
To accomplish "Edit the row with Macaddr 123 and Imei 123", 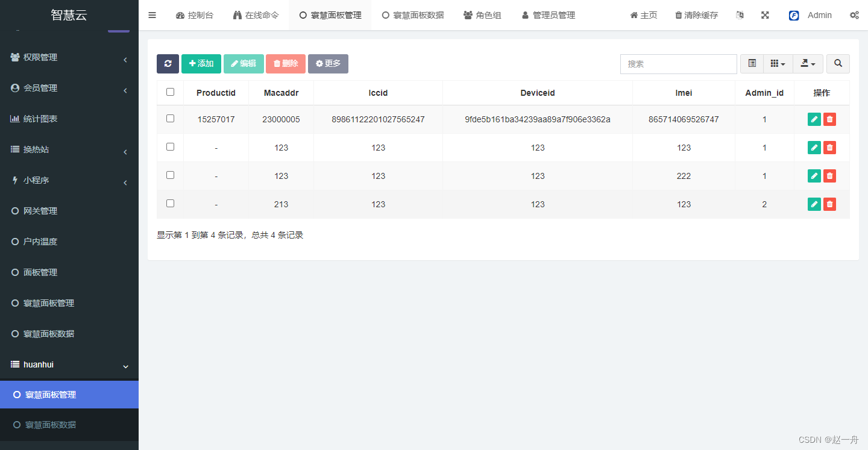I will tap(814, 148).
